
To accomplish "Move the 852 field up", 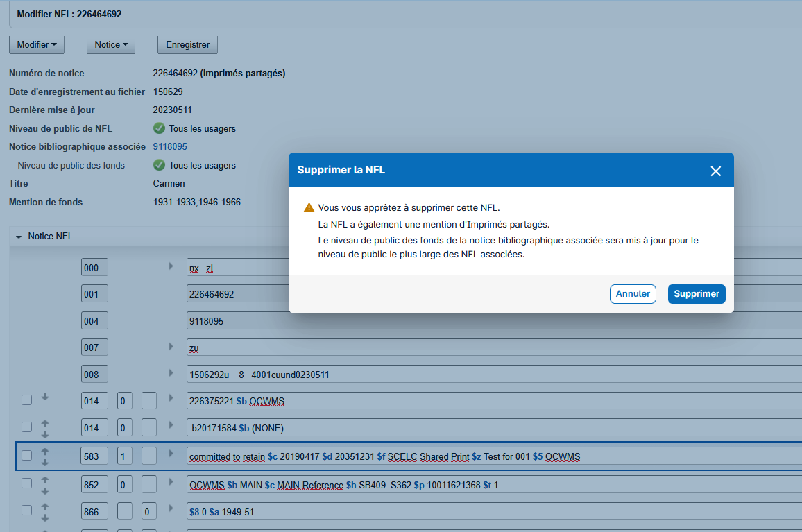I will click(45, 480).
